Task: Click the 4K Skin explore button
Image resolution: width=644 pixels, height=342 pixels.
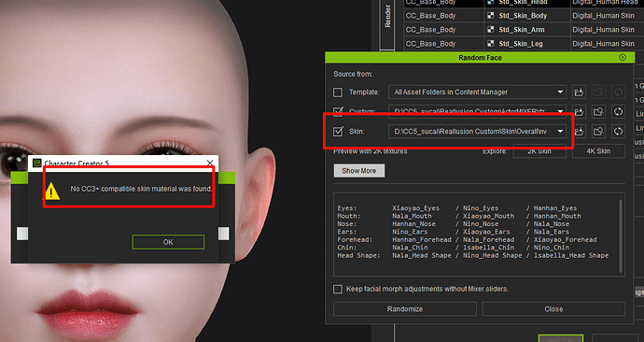Action: [598, 151]
